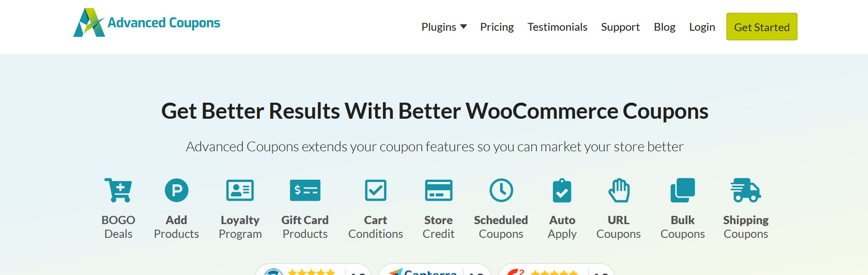The width and height of the screenshot is (868, 275).
Task: Visit the Blog page
Action: tap(665, 27)
